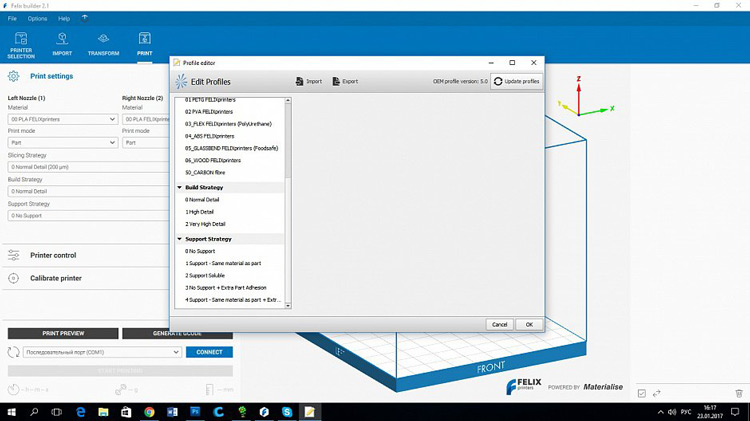Open Task View on taskbar
The height and width of the screenshot is (421, 750).
[x=56, y=412]
